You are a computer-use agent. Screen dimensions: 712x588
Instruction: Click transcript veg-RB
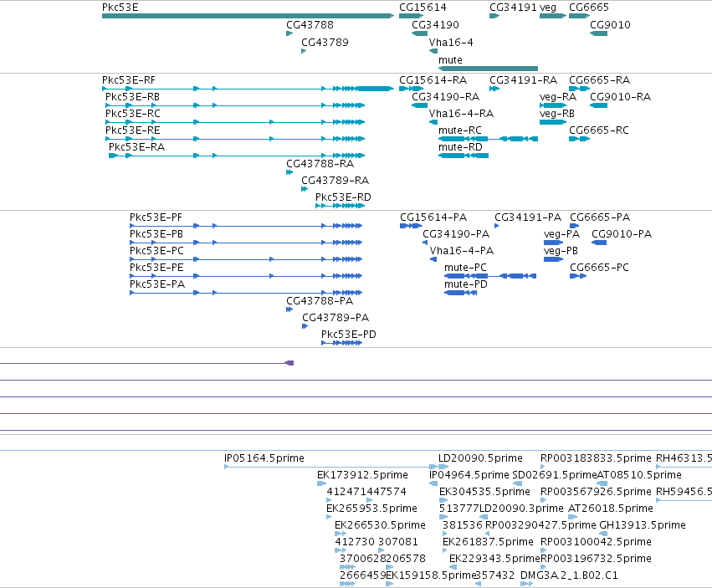[557, 114]
